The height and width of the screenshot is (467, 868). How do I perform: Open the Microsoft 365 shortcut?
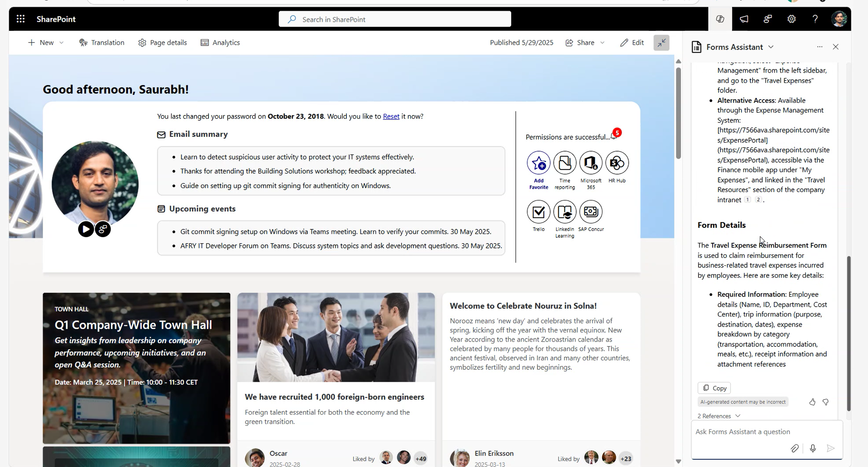(591, 163)
